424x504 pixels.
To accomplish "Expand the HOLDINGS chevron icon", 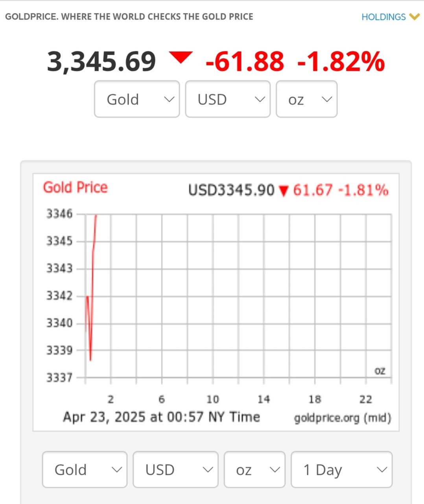I will (414, 17).
